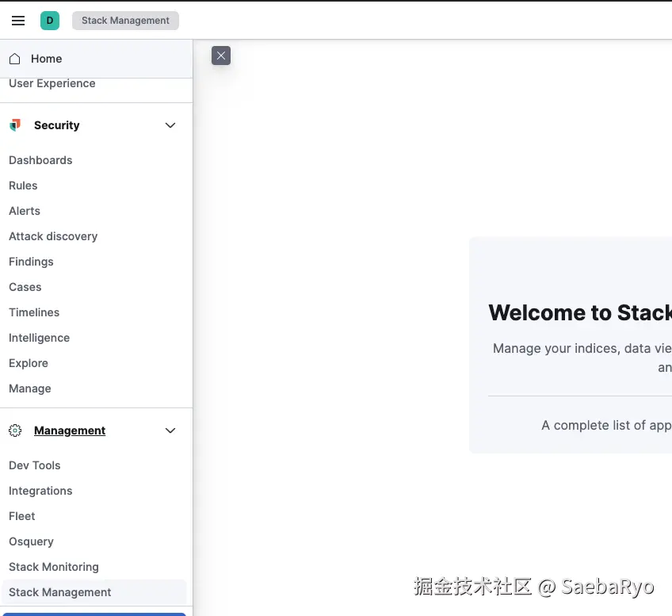Open Intelligence page
Image resolution: width=672 pixels, height=616 pixels.
pos(39,338)
